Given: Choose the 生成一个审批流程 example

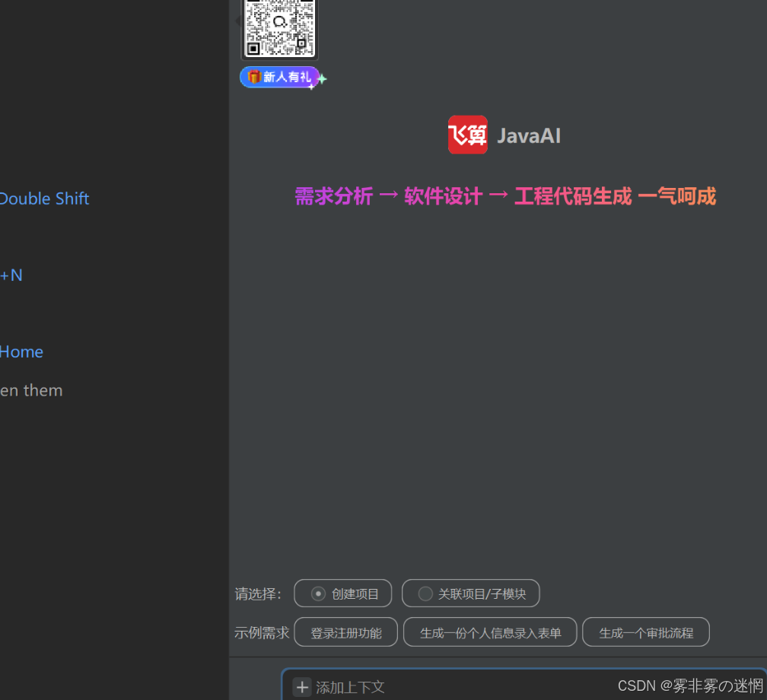Looking at the screenshot, I should [x=646, y=632].
